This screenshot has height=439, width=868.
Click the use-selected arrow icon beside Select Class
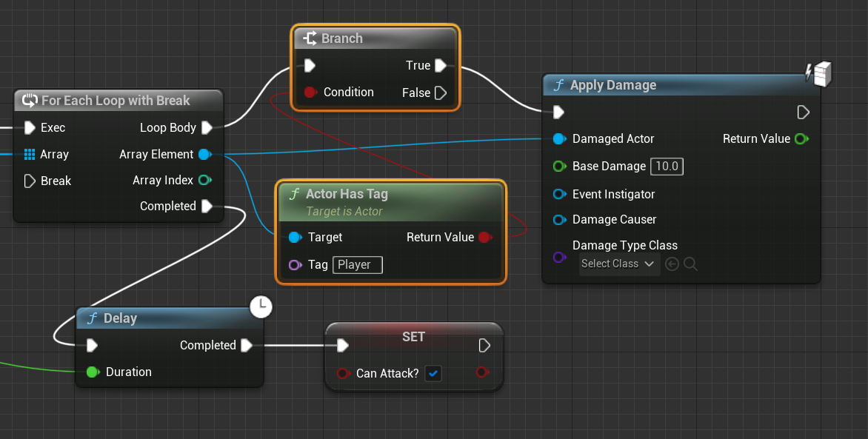point(672,264)
